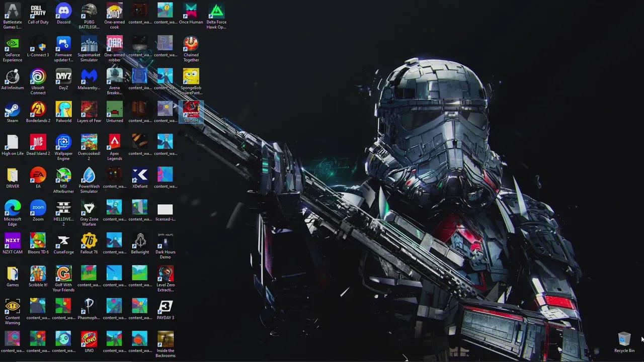Select the Unturned icon

tap(115, 112)
